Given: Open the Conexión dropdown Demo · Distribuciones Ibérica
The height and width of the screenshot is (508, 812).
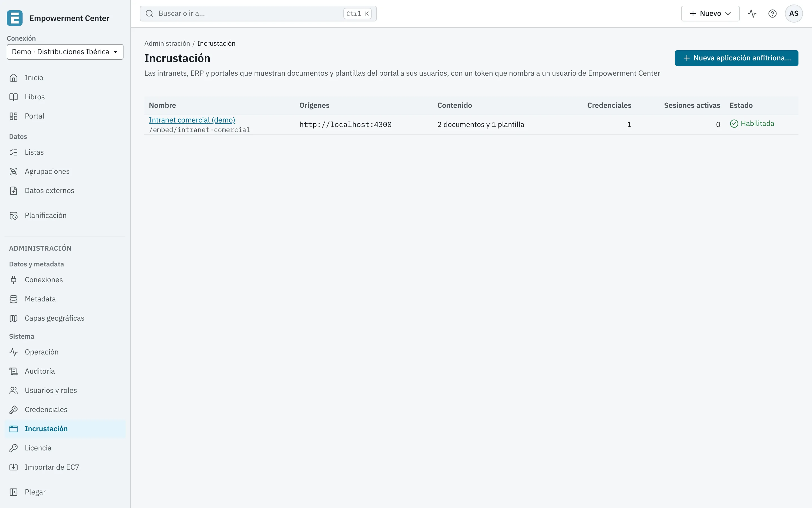Looking at the screenshot, I should tap(65, 52).
